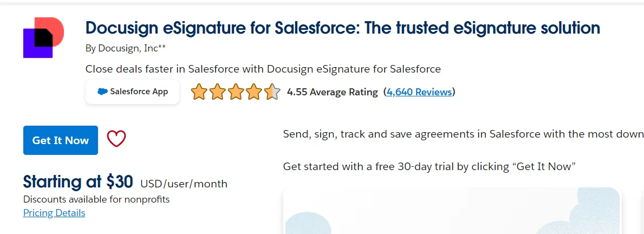This screenshot has height=234, width=644.
Task: Click the first rating star
Action: (x=199, y=92)
